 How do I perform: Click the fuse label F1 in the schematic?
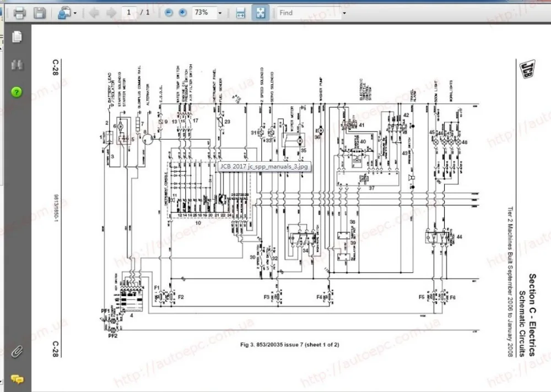pos(156,288)
